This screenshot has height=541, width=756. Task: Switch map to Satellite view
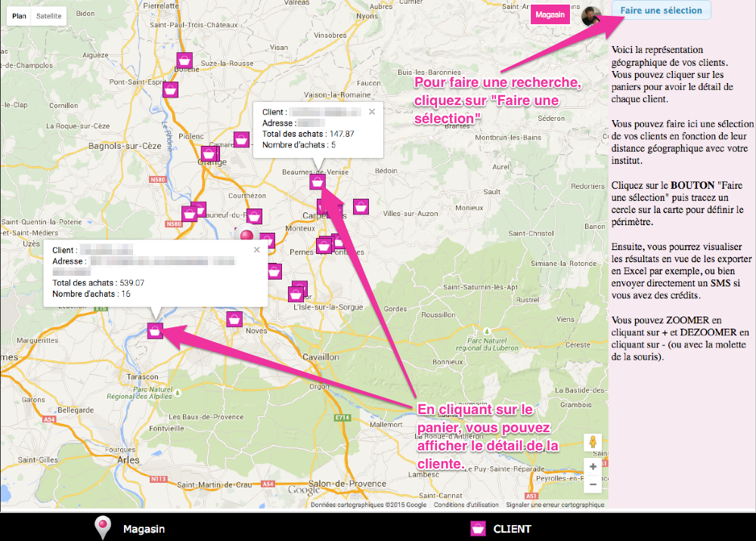tap(49, 15)
